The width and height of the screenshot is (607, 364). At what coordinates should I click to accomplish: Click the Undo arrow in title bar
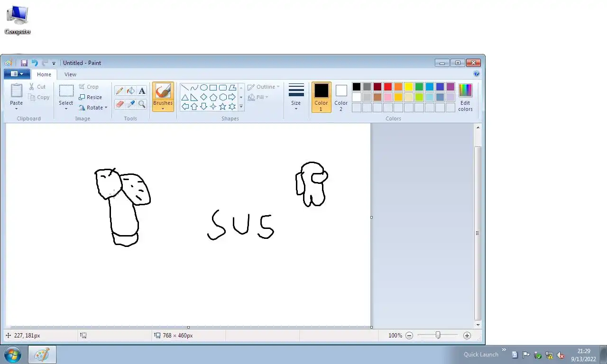[x=35, y=63]
